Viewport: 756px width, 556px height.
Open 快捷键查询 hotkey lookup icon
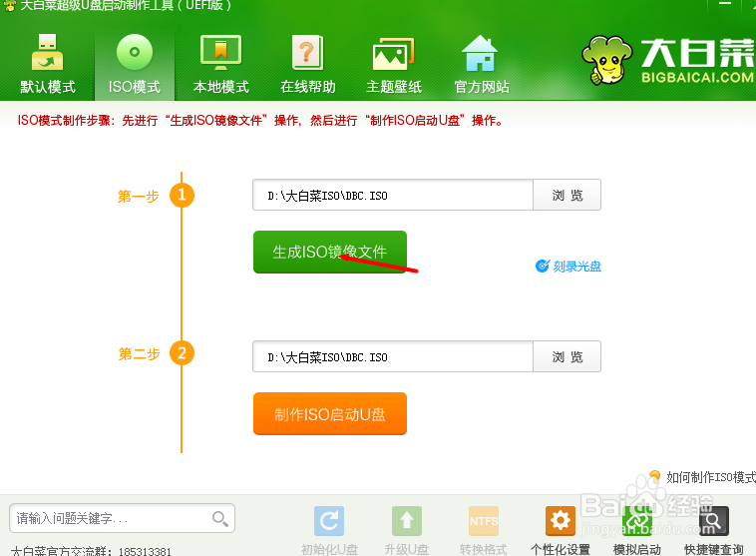pos(713,521)
